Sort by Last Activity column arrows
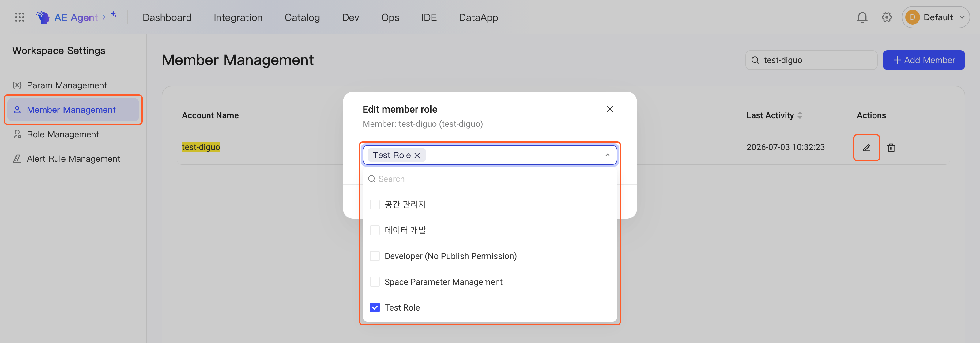This screenshot has width=980, height=343. tap(800, 115)
